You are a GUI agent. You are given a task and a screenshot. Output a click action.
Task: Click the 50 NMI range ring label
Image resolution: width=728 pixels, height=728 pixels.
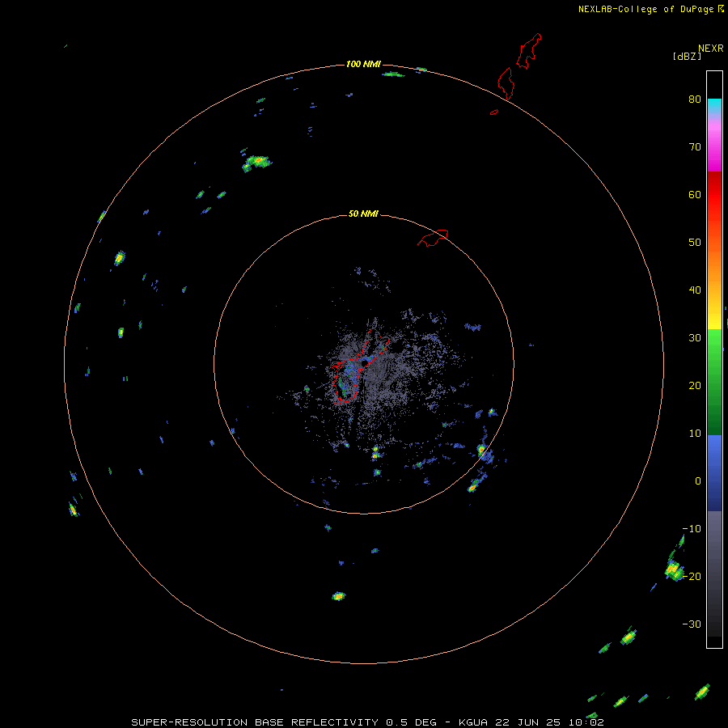coord(363,214)
